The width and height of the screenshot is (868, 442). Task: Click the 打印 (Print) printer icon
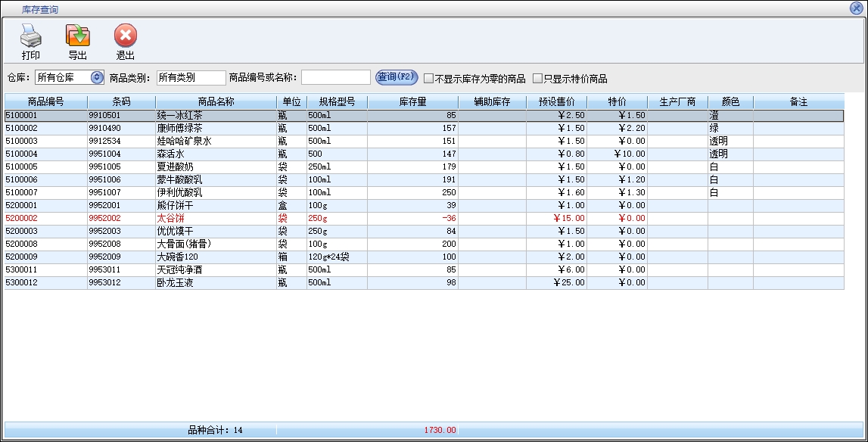31,36
